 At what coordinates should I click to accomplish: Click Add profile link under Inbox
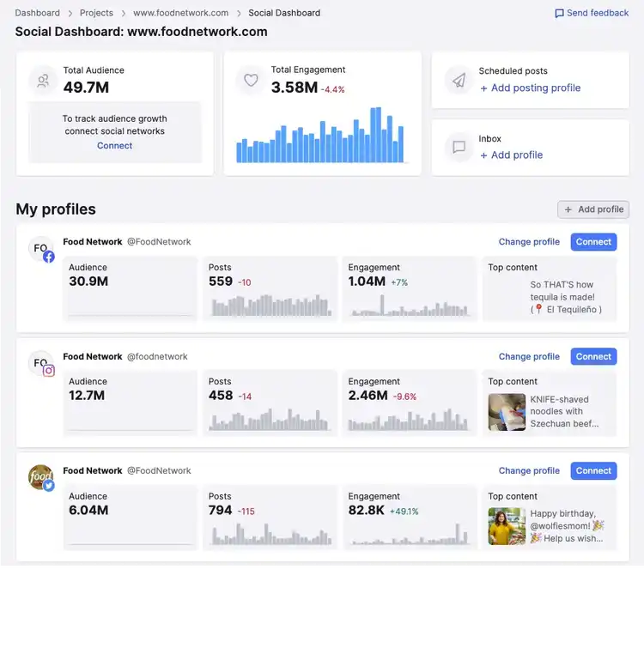tap(511, 155)
